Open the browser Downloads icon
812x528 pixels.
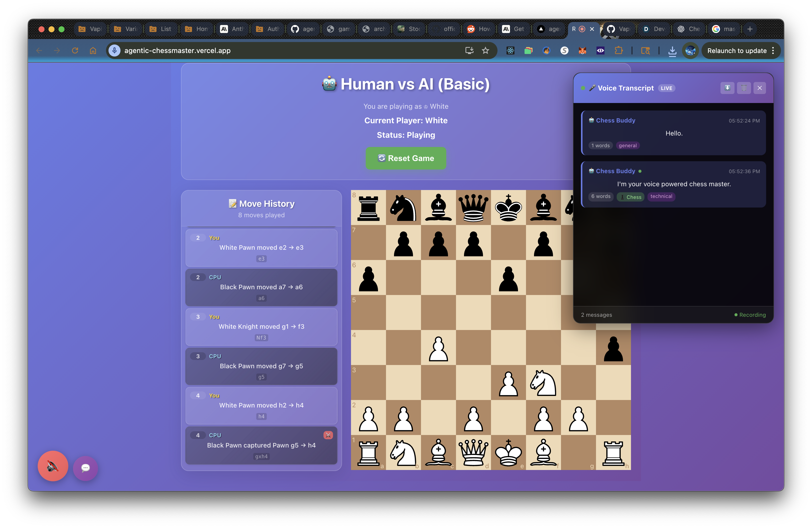coord(672,51)
